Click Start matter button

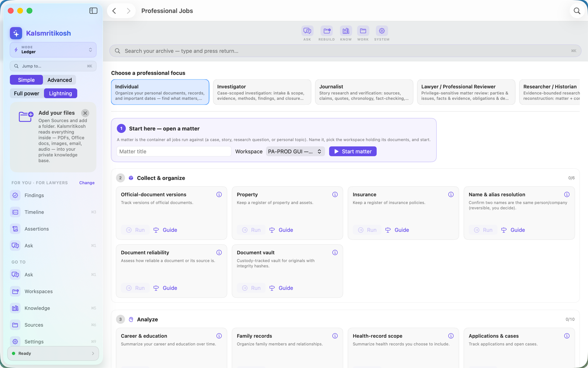click(x=353, y=152)
